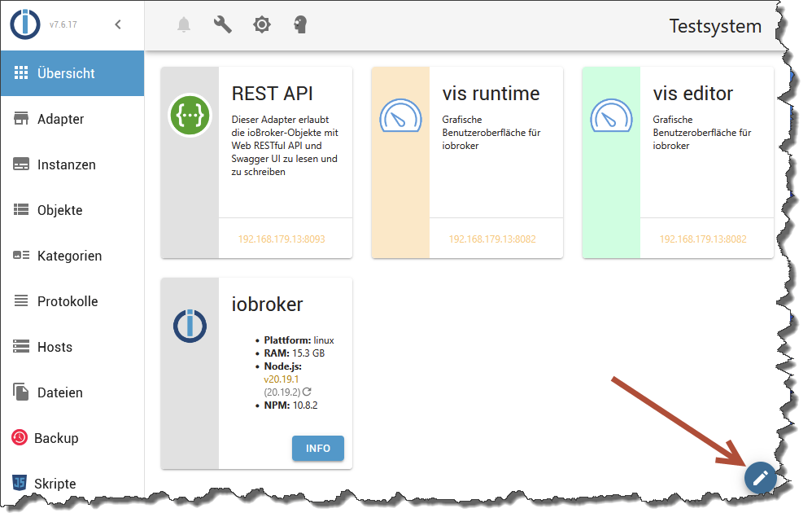Viewport: 812px width, 526px height.
Task: Click the vis runtime gauge icon
Action: 401,116
